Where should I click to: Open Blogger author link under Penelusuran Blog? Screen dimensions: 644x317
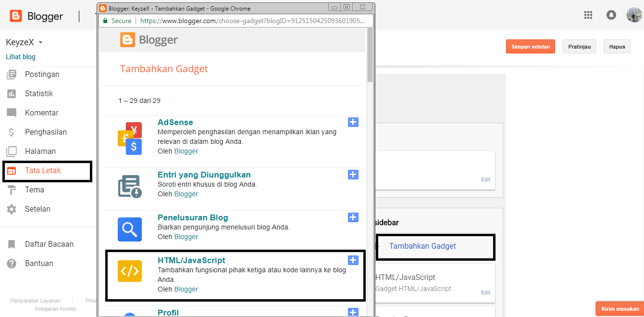[186, 237]
